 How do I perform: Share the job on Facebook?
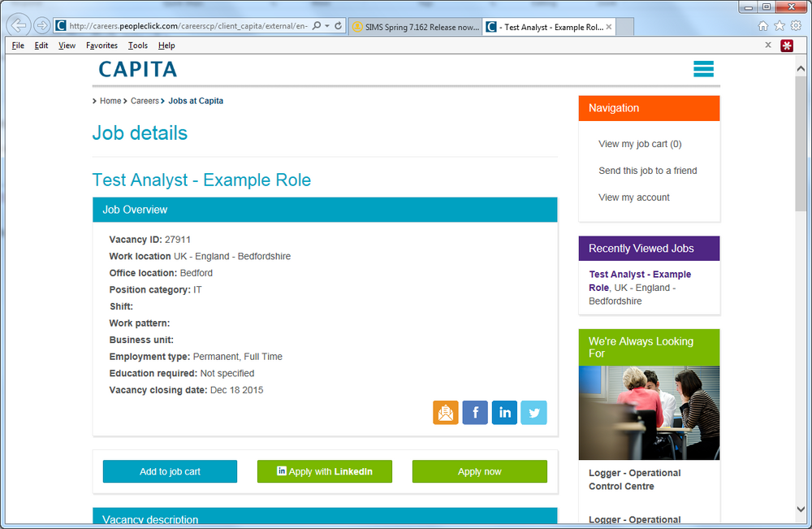(475, 413)
